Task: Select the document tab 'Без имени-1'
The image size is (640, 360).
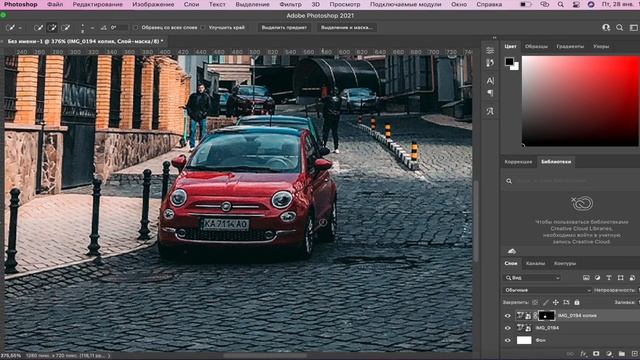Action: click(x=85, y=41)
